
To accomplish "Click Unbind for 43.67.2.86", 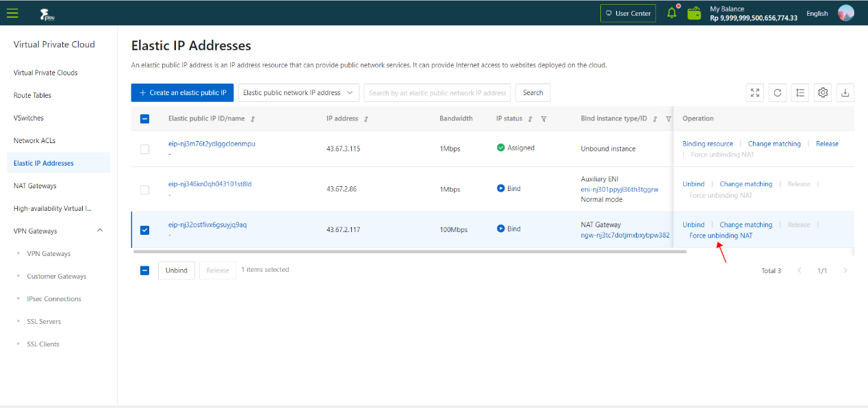I will (693, 184).
